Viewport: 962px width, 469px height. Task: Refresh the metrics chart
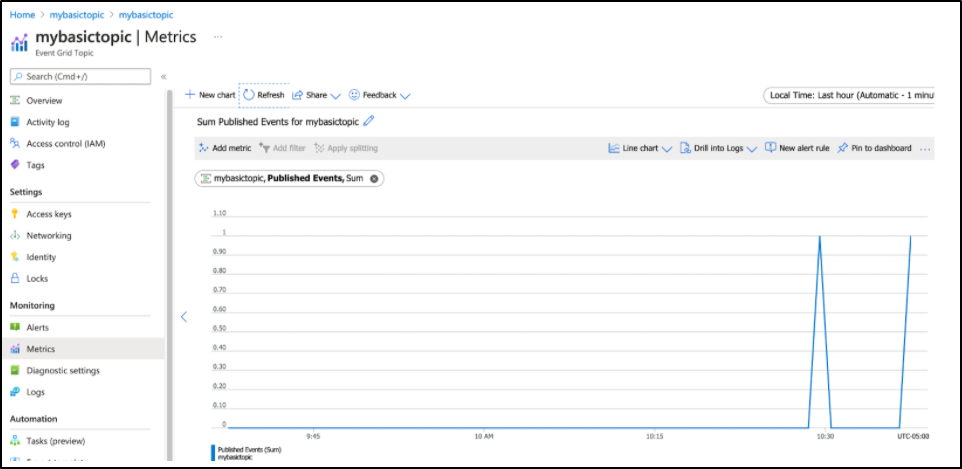click(x=264, y=95)
